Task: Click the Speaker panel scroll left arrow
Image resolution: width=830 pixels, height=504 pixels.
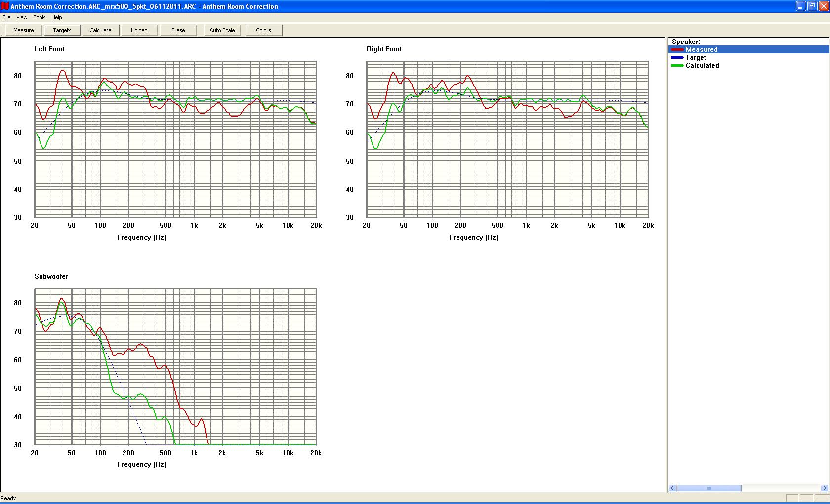Action: coord(672,488)
